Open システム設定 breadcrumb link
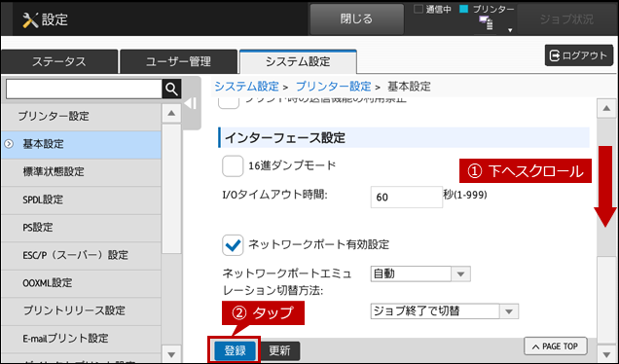Screen dimensions: 619x364 246,86
